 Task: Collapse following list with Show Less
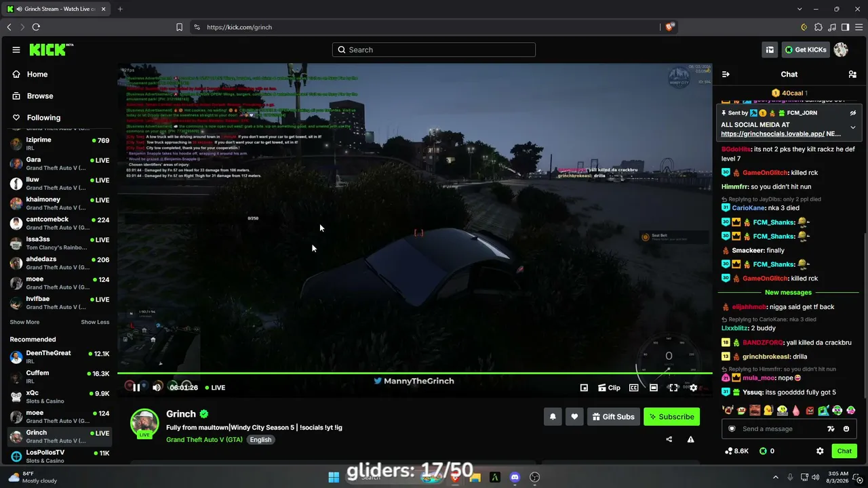point(95,323)
